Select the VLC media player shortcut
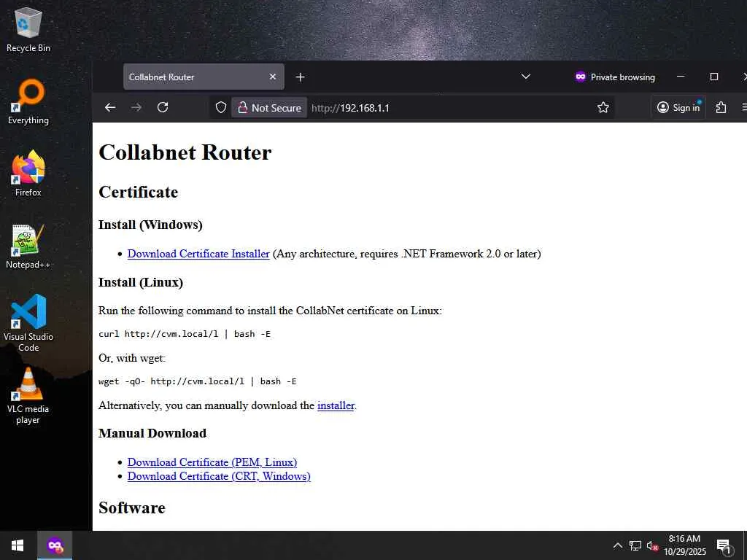Image resolution: width=747 pixels, height=560 pixels. (28, 396)
